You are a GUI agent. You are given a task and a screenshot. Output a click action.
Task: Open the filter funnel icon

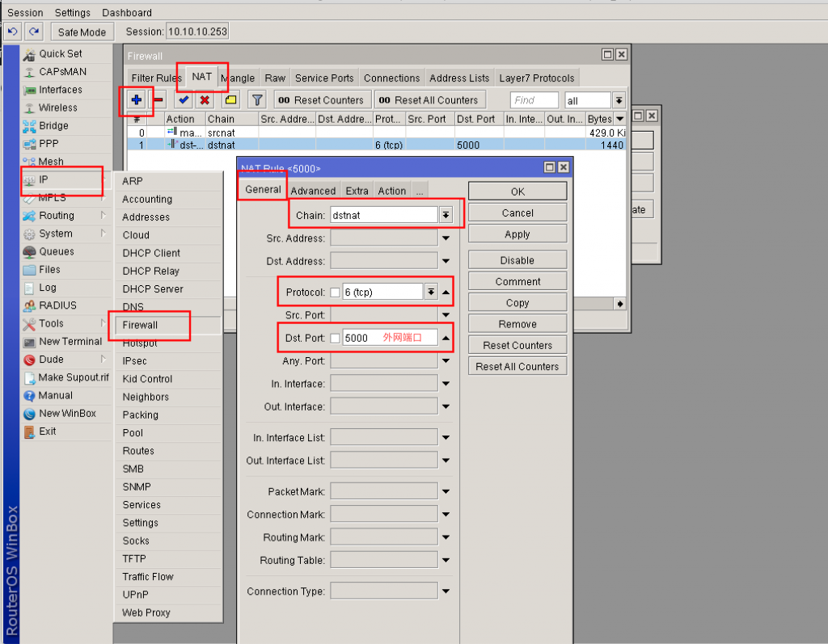click(x=257, y=99)
